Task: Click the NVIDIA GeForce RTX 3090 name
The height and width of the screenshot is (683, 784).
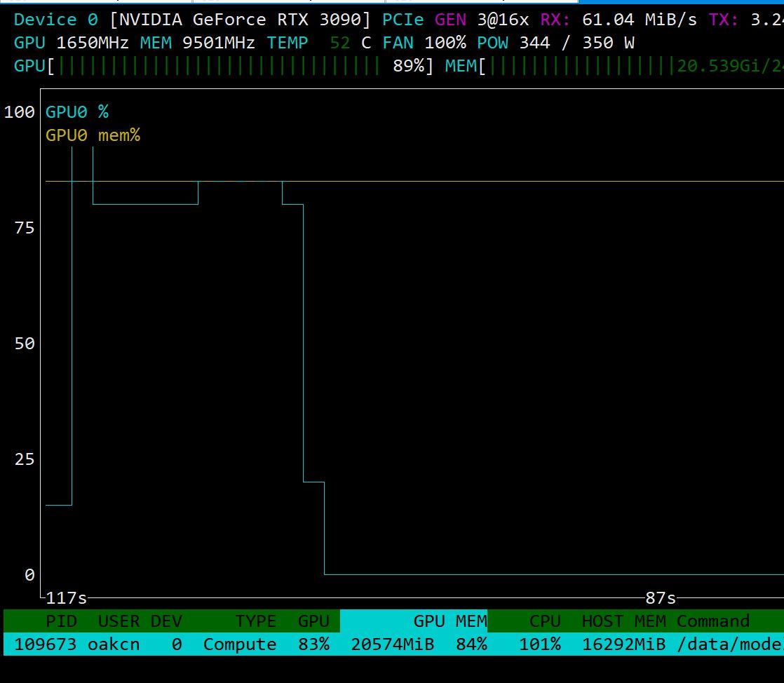Action: 240,20
